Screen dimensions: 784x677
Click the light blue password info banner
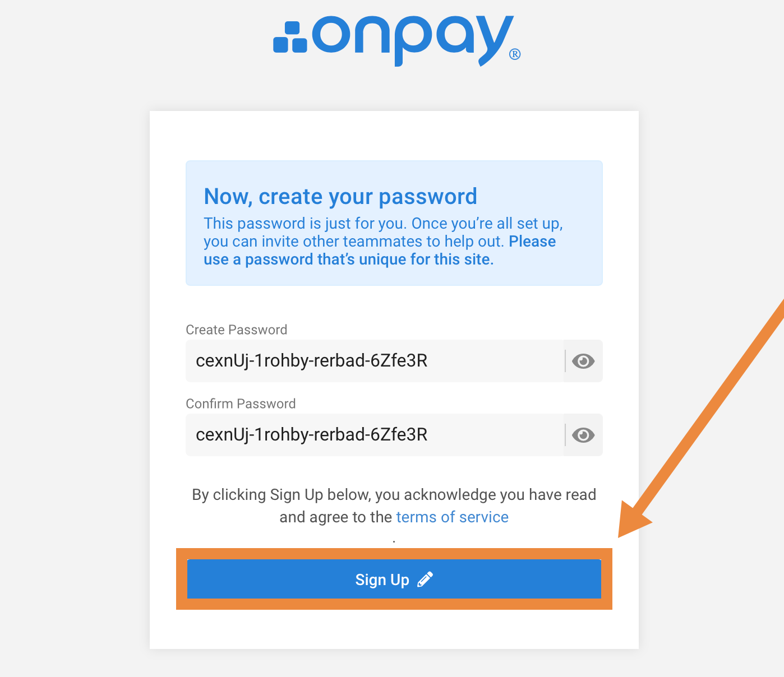coord(394,223)
